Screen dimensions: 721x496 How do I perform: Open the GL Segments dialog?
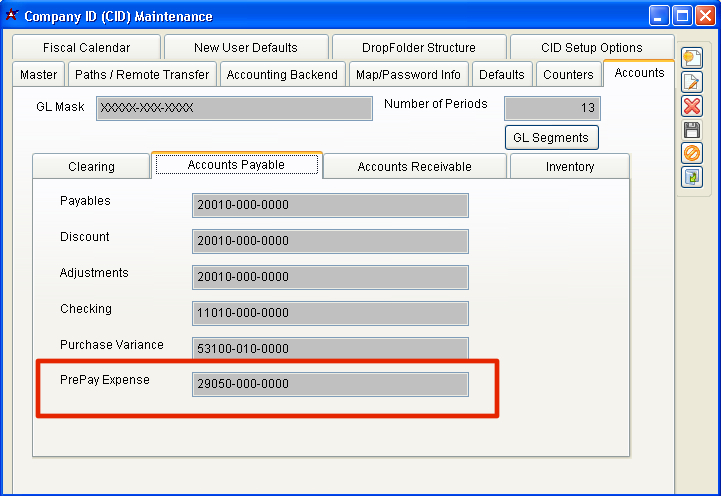point(551,138)
